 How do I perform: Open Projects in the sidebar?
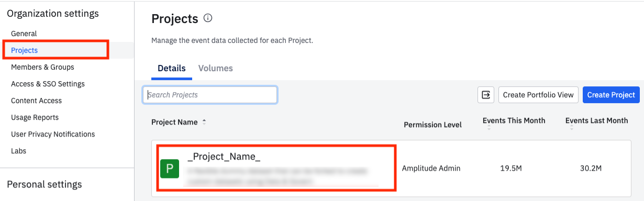[25, 50]
